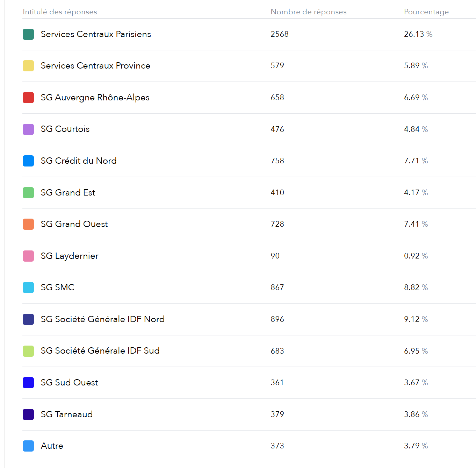Select the purple SG Courtois color square
Image resolution: width=476 pixels, height=468 pixels.
point(28,129)
